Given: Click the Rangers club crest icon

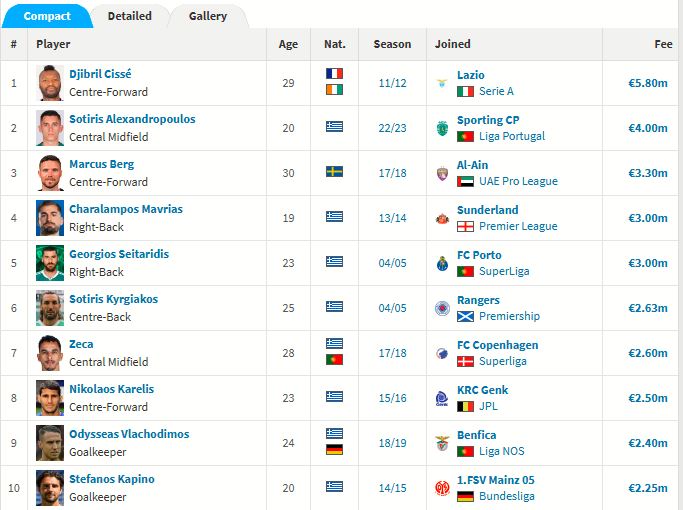Looking at the screenshot, I should (442, 308).
